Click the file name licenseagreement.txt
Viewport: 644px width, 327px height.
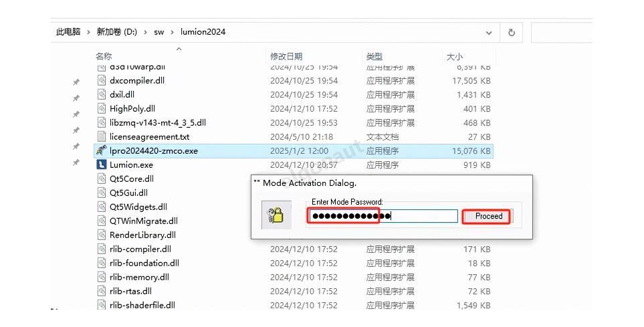(150, 137)
